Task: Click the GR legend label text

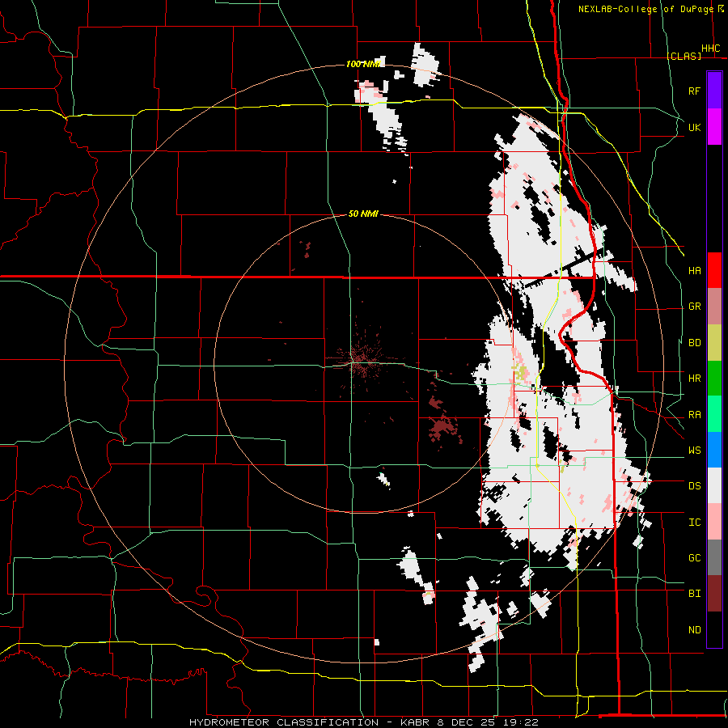Action: 694,307
